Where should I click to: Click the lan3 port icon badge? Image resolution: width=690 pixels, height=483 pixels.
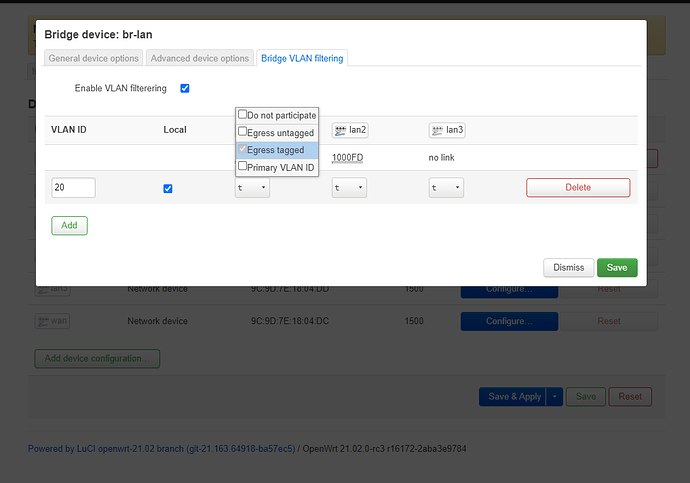[447, 130]
